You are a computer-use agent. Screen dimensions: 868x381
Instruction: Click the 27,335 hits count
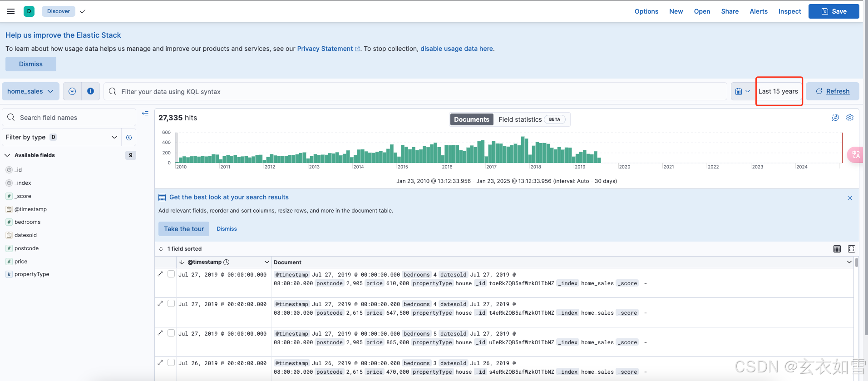[x=178, y=118]
